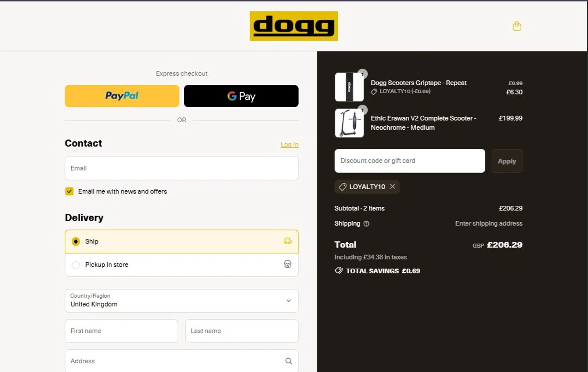The width and height of the screenshot is (588, 372).
Task: Click the £199.99 scooter price
Action: 510,118
